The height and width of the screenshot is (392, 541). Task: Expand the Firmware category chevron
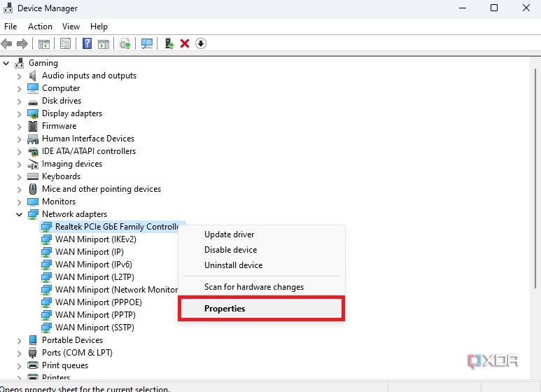[x=20, y=127]
